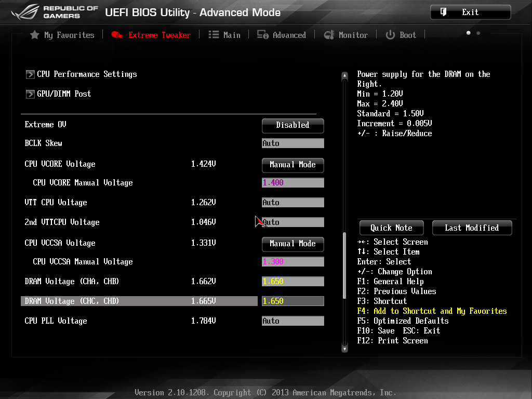Screen dimensions: 532x399
Task: Click the F2 Previous Values hint
Action: 396,291
